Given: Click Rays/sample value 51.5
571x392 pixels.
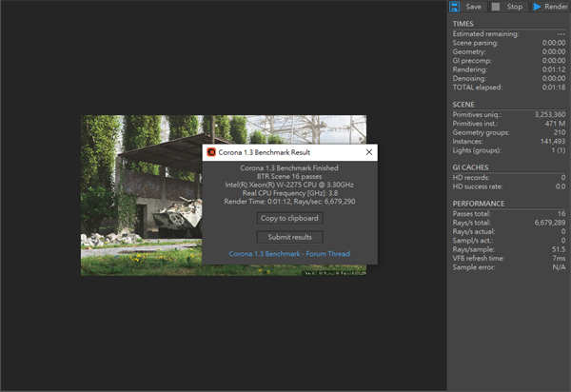Looking at the screenshot, I should pos(559,249).
